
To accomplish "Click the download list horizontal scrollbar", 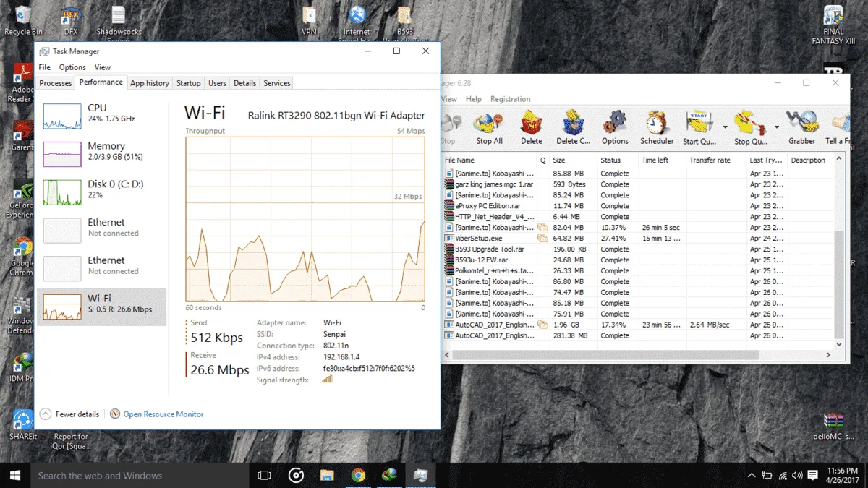I will (606, 355).
